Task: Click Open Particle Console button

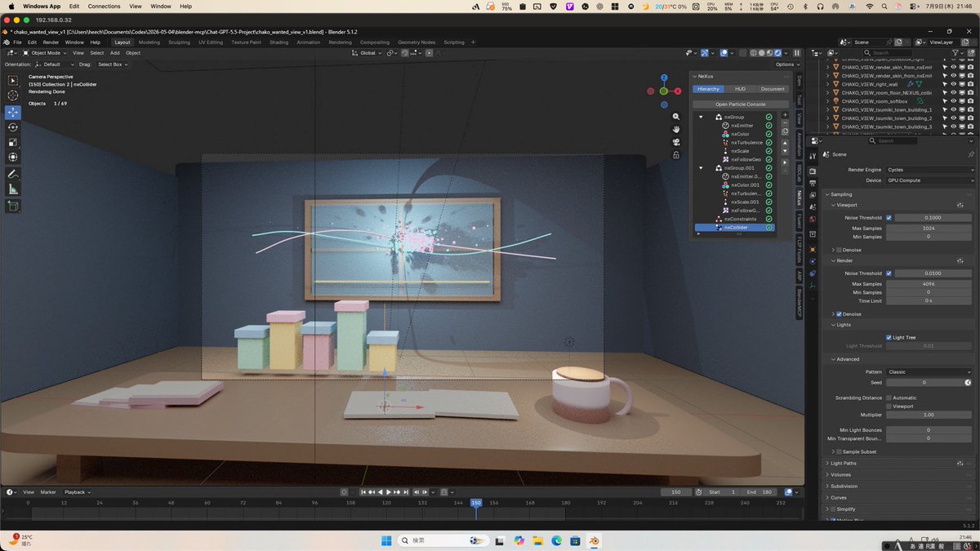Action: pyautogui.click(x=741, y=104)
